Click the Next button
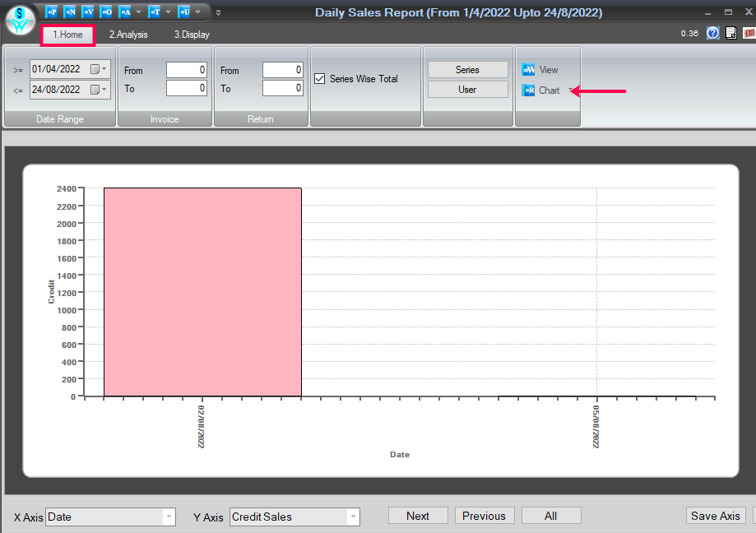 (418, 516)
